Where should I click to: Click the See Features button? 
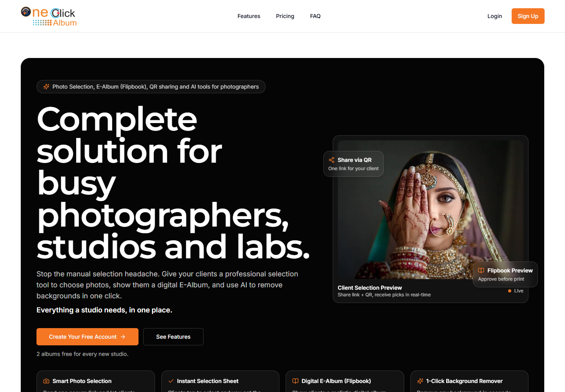coord(173,337)
